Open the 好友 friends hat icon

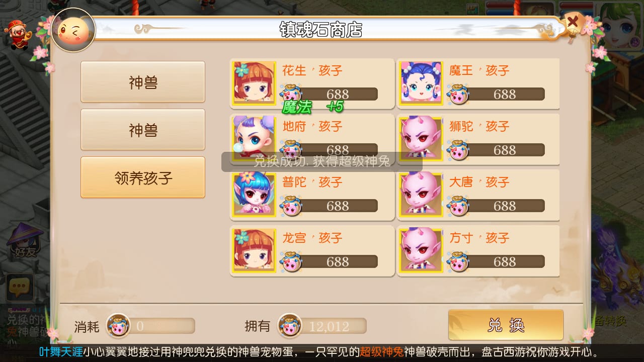click(x=24, y=241)
